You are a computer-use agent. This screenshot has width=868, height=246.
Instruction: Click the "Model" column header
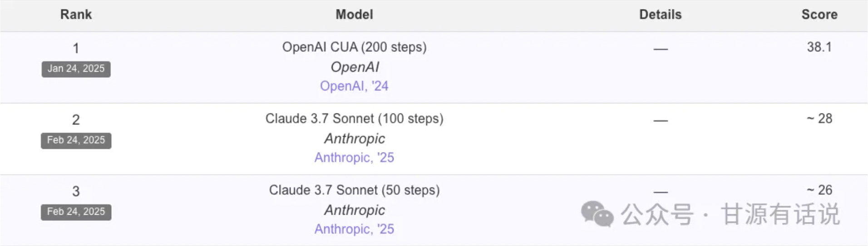pos(354,15)
